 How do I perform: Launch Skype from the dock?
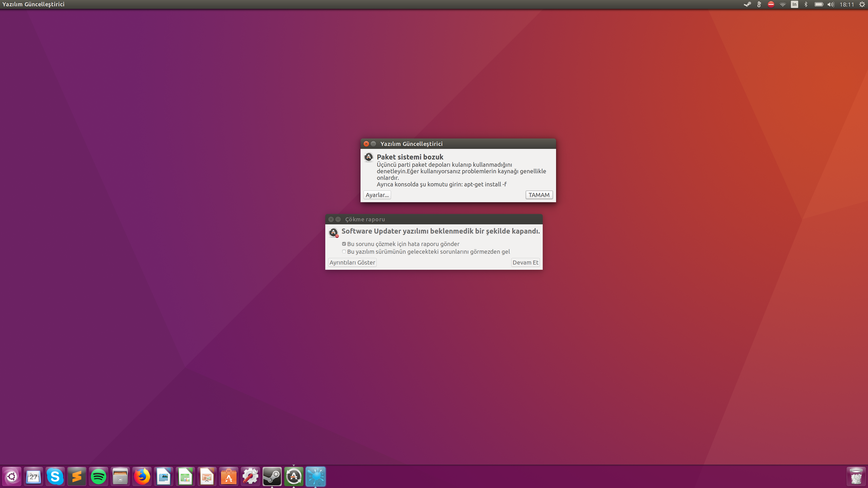point(55,476)
